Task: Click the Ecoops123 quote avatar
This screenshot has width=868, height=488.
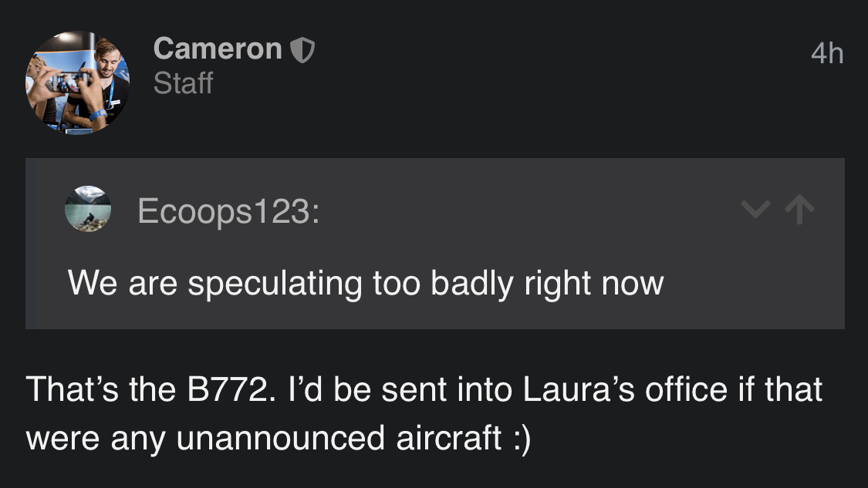Action: 87,209
